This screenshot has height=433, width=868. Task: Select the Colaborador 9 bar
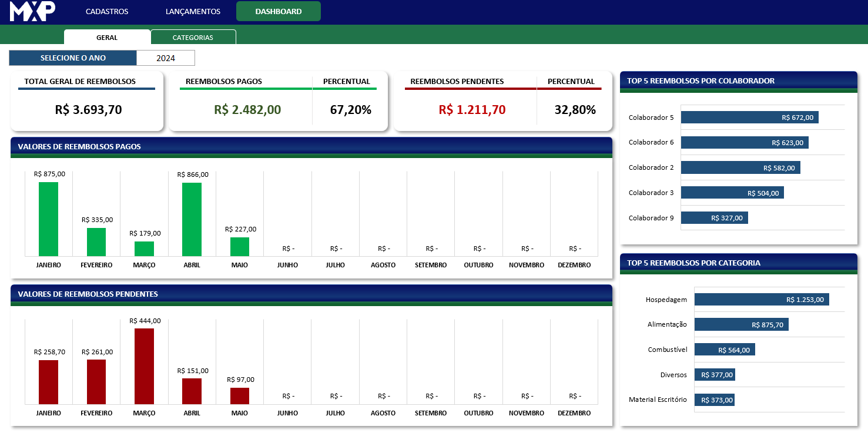pos(714,218)
